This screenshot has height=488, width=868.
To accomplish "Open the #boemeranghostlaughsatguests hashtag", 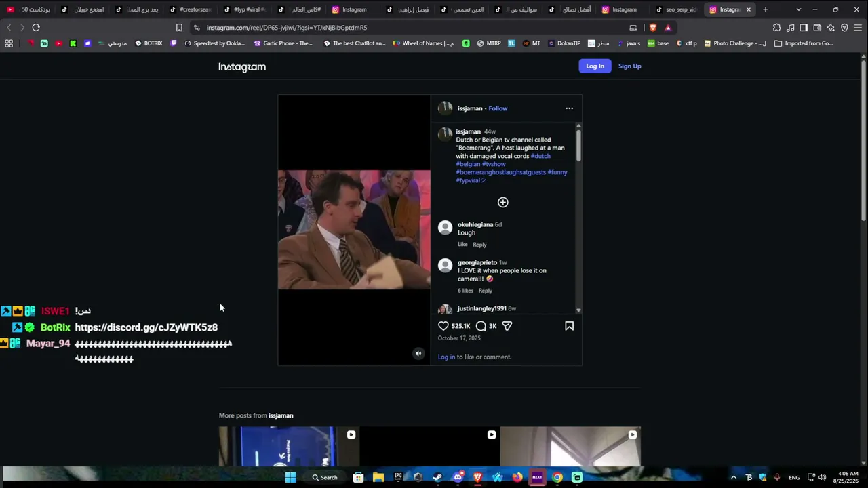I will coord(500,172).
